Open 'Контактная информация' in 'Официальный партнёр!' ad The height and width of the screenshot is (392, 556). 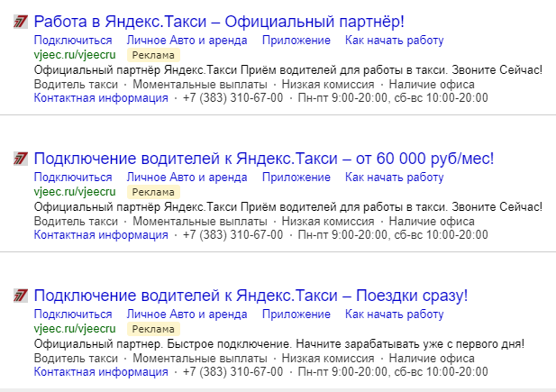[x=101, y=98]
